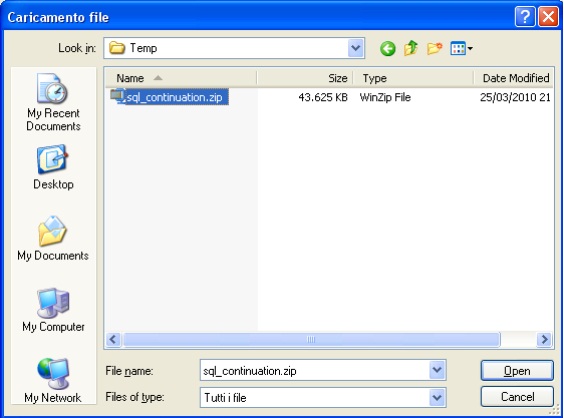
Task: Open My Network places shortcut
Action: [x=53, y=381]
